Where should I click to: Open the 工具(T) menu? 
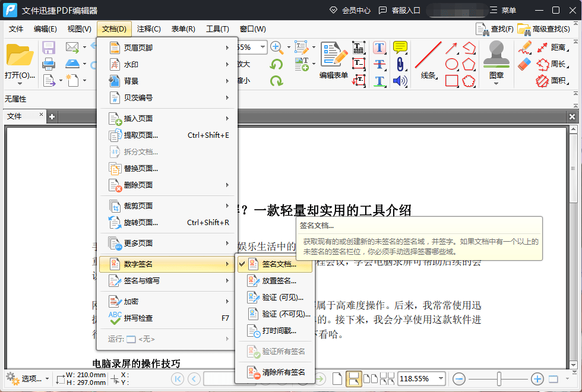(217, 29)
